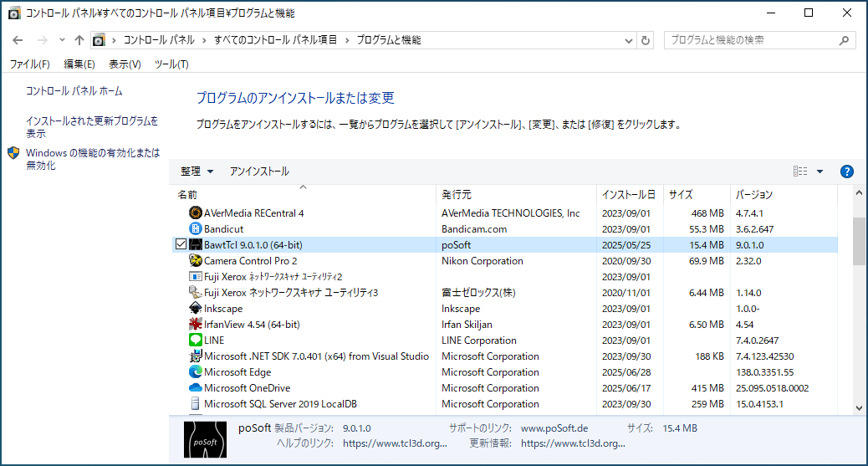868x466 pixels.
Task: Click the Inkscape program icon
Action: 195,308
